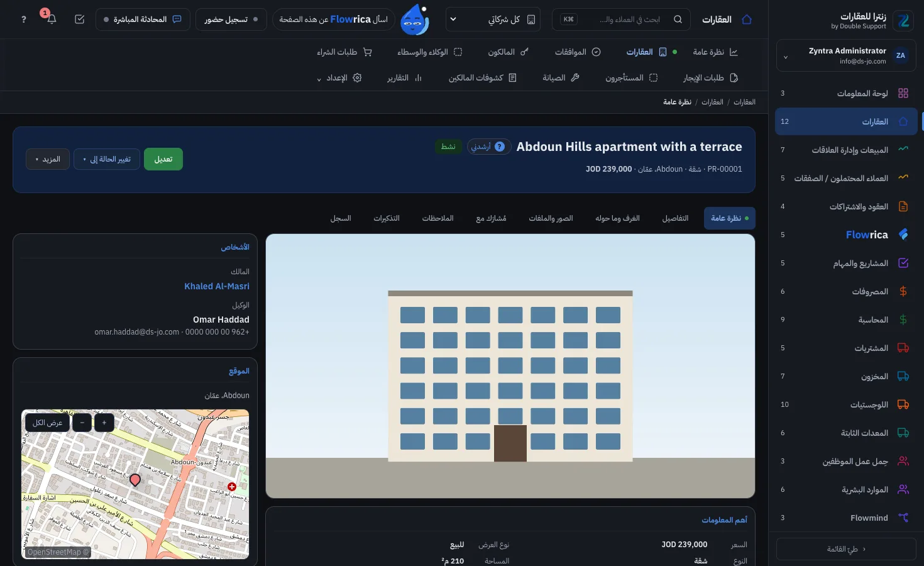Open المحاسبة in the sidebar

click(846, 319)
